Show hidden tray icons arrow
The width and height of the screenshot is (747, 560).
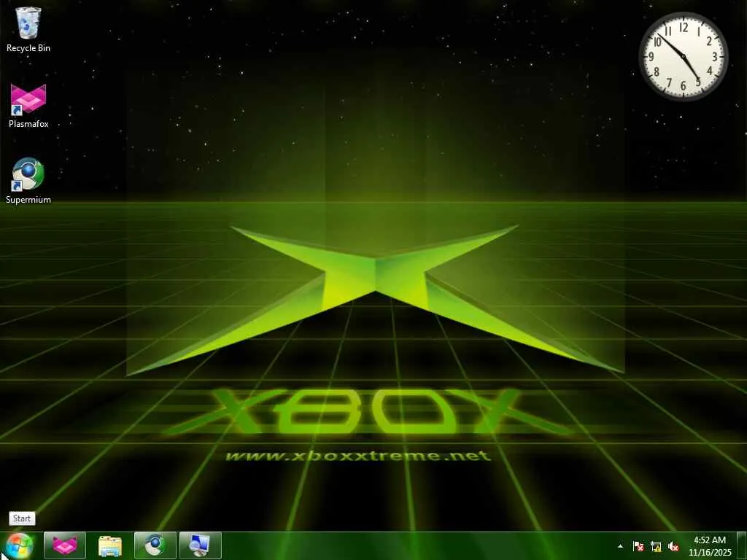620,546
